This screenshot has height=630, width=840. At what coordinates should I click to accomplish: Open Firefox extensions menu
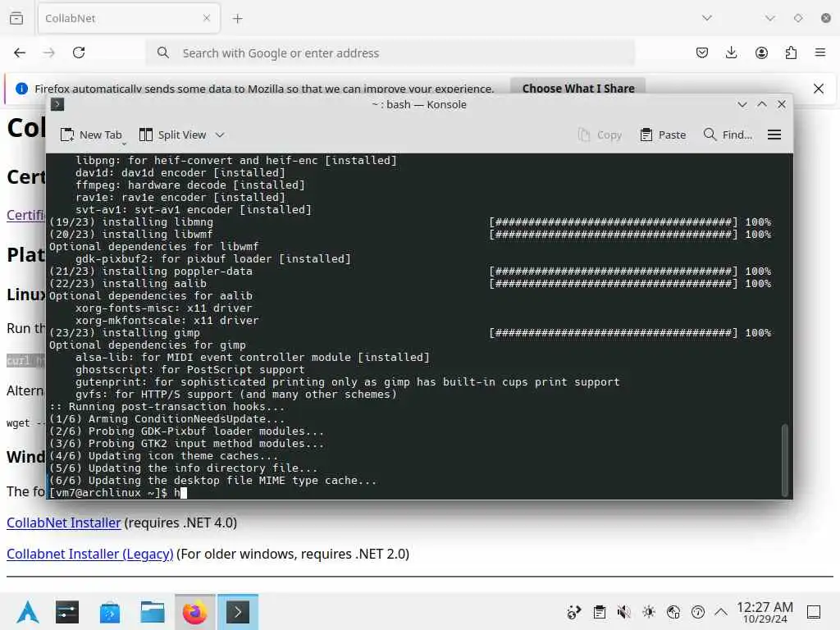click(791, 52)
